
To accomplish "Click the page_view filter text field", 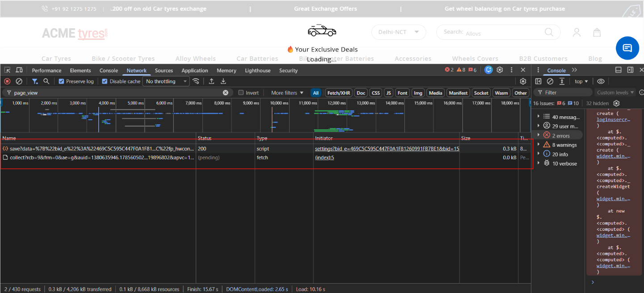I will [118, 93].
